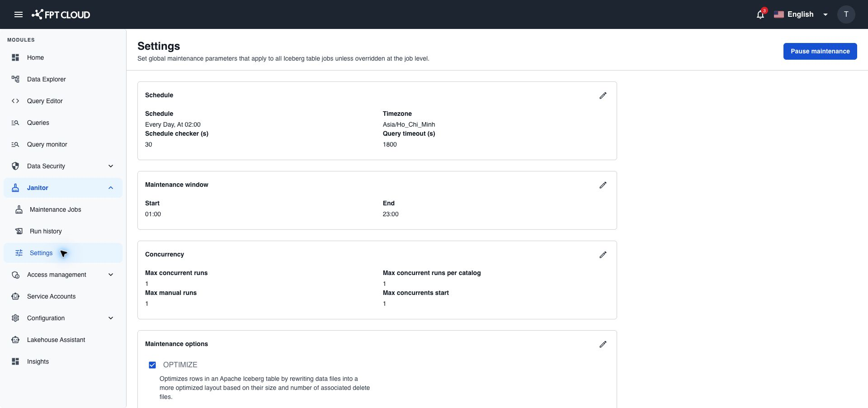The height and width of the screenshot is (408, 868).
Task: Open Query monitor page
Action: (x=63, y=144)
